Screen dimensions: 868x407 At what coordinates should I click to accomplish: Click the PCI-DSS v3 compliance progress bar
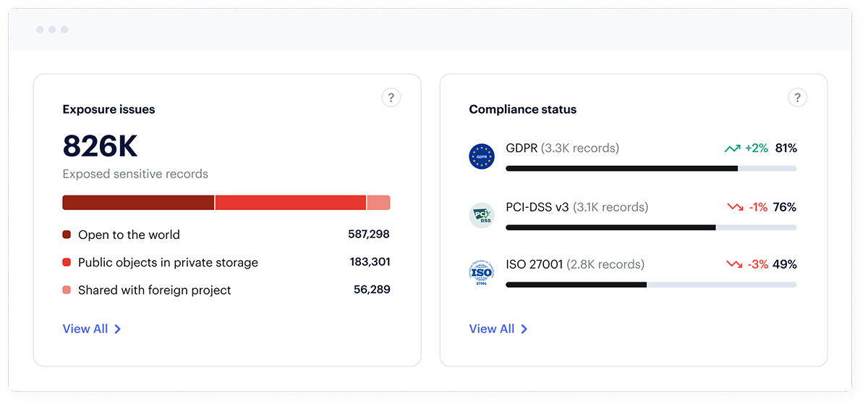[651, 227]
